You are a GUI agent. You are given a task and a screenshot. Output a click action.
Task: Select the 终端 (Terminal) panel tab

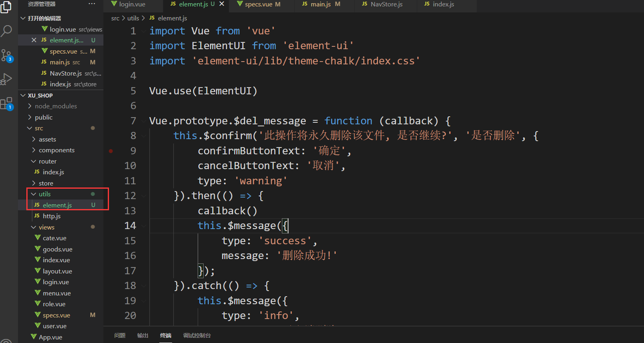(166, 335)
